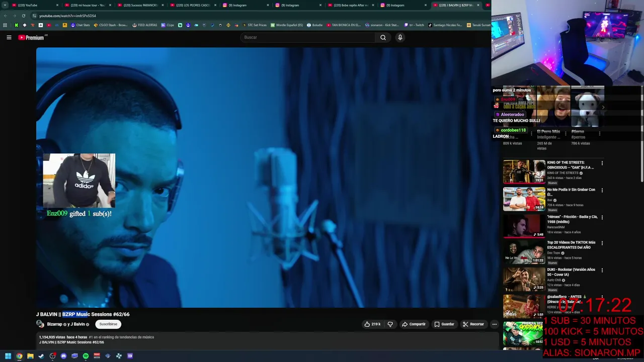The width and height of the screenshot is (644, 362).
Task: Open Spotify from the taskbar
Action: coord(86,356)
